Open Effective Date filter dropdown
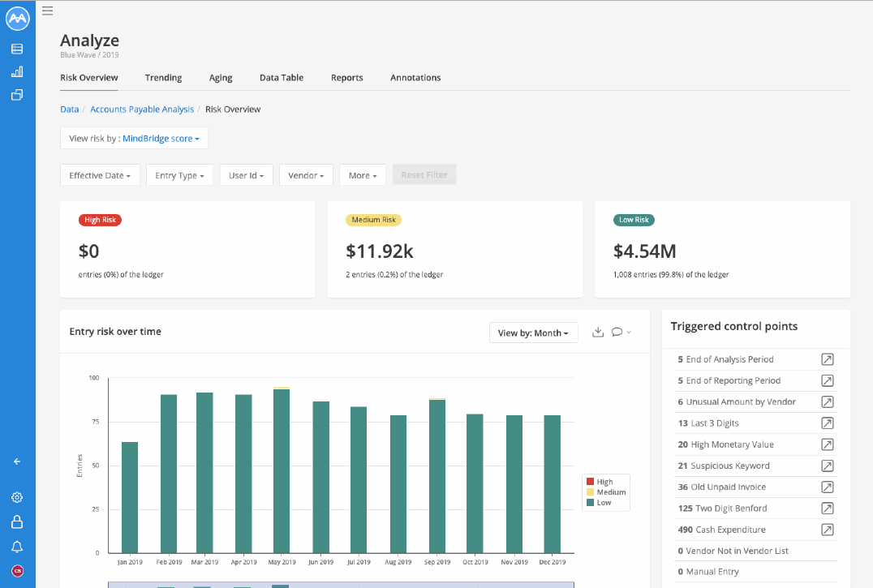 tap(100, 175)
